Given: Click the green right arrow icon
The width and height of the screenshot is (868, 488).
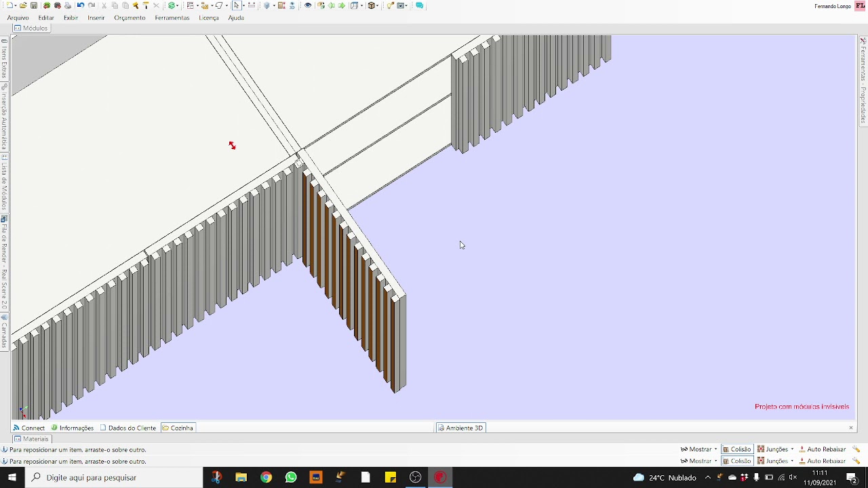Looking at the screenshot, I should pyautogui.click(x=342, y=5).
